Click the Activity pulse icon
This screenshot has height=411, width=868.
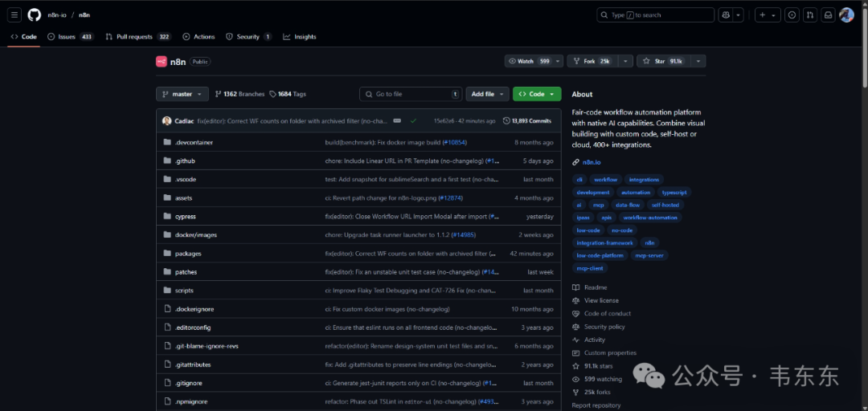pyautogui.click(x=575, y=340)
